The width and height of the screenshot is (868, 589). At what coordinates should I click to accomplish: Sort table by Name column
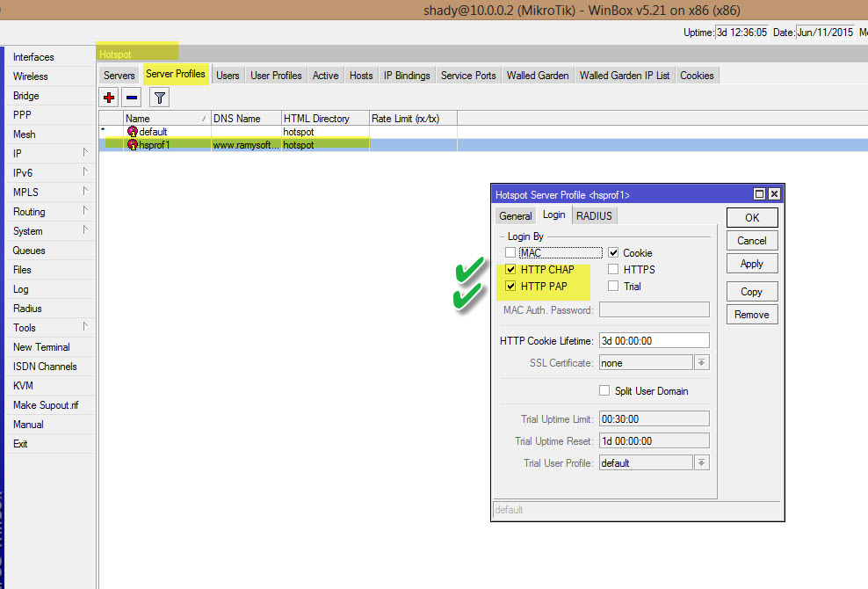click(167, 118)
